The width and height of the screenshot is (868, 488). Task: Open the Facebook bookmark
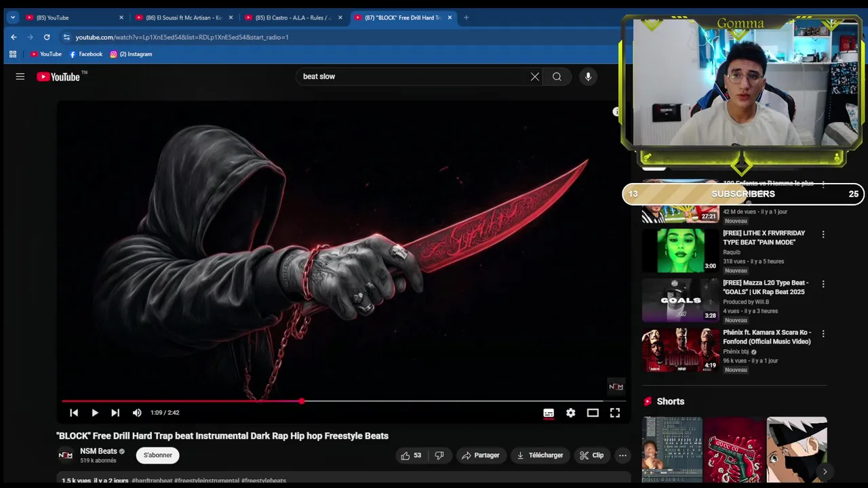(x=86, y=54)
